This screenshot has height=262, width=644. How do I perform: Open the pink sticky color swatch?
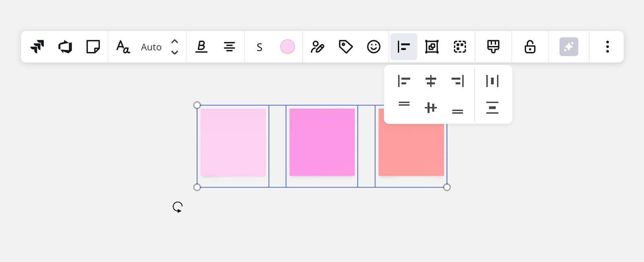[287, 47]
